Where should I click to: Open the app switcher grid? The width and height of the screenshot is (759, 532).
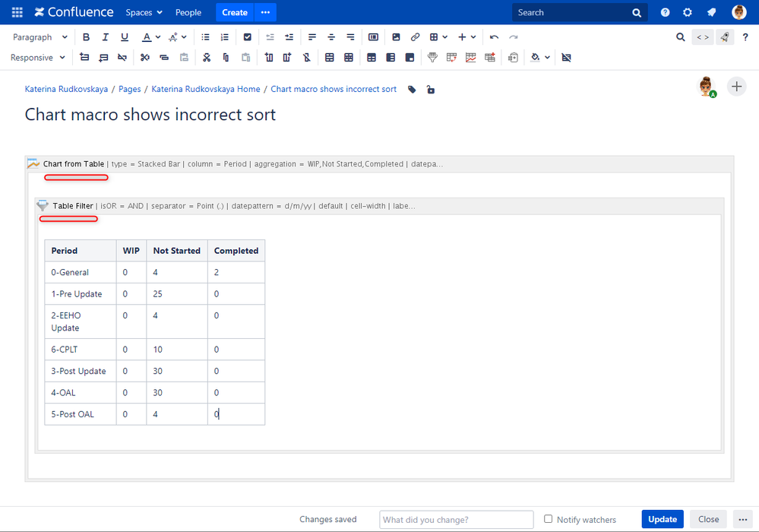pos(17,13)
